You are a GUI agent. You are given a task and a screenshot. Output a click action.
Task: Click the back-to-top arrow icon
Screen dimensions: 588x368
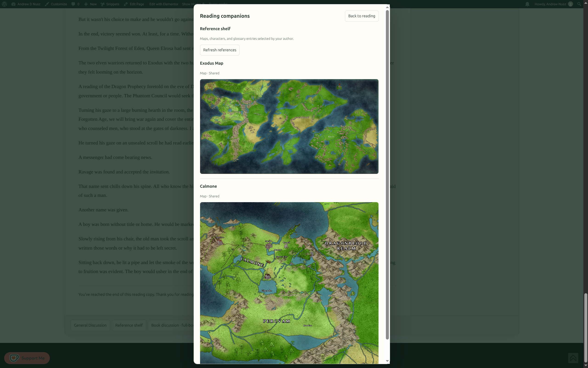coord(573,358)
